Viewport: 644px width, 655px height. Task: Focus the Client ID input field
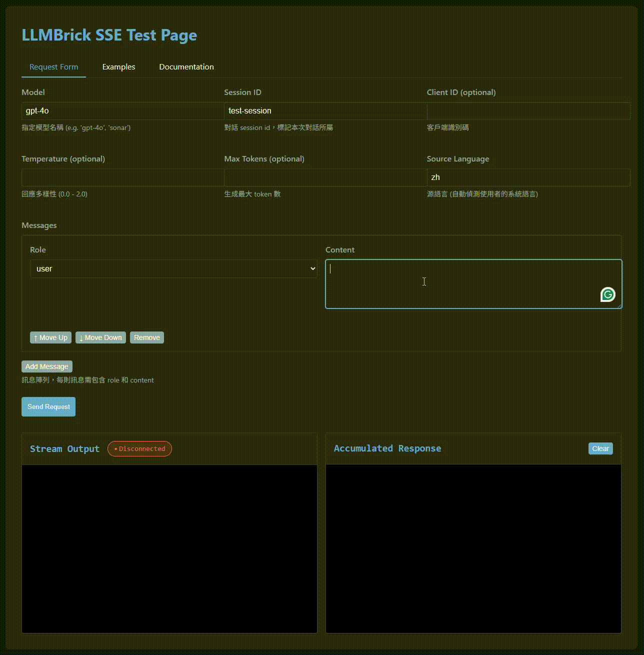coord(528,111)
